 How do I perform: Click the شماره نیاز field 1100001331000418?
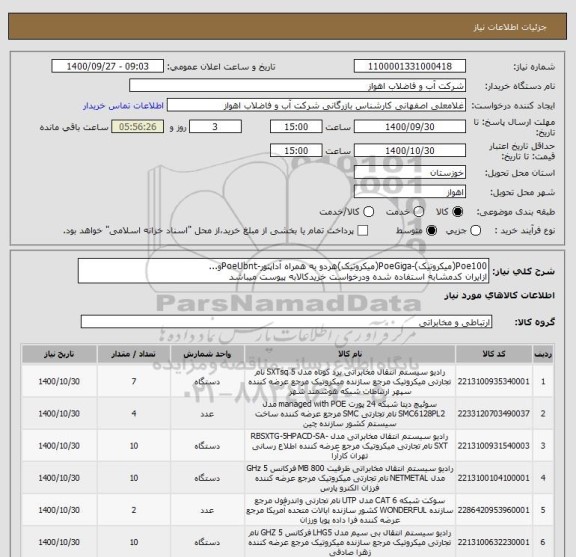410,67
